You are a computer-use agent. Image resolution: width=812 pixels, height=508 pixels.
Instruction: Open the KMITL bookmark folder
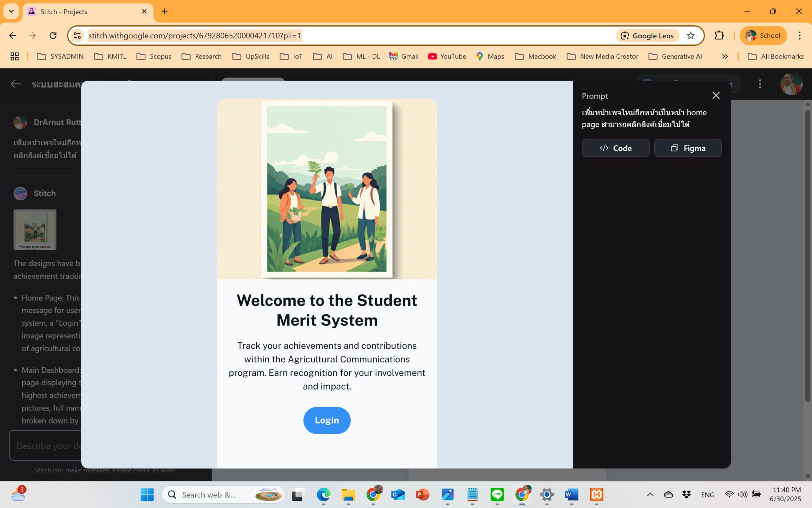click(110, 57)
